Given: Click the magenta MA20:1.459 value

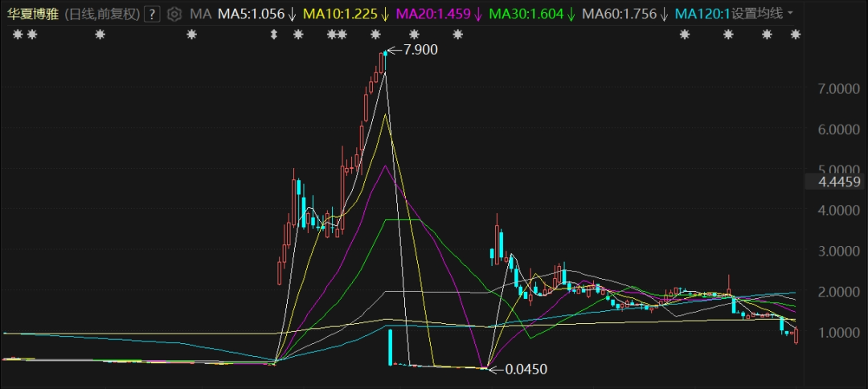Looking at the screenshot, I should click(433, 14).
